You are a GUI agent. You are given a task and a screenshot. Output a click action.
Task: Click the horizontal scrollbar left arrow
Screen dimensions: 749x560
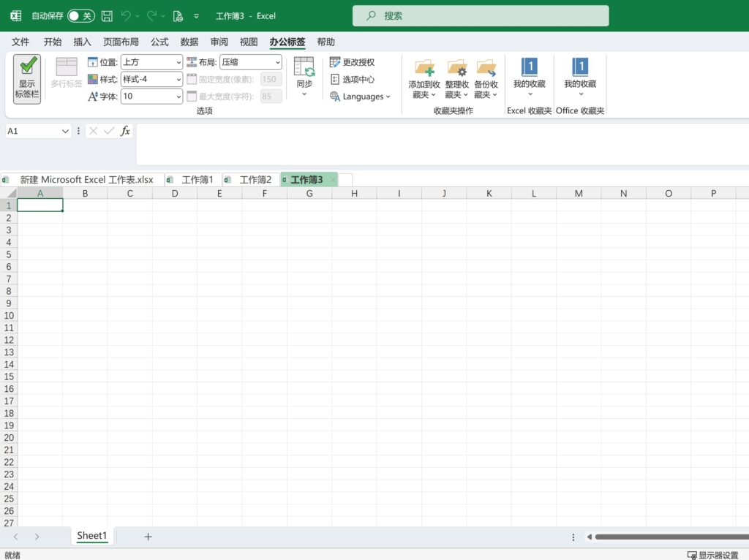coord(590,537)
